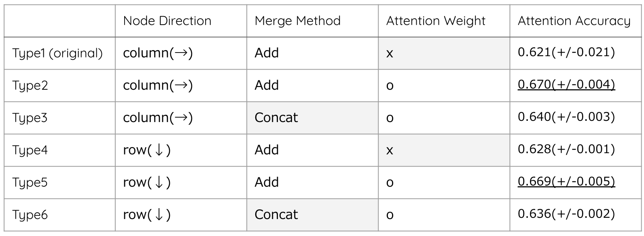Click the Concat cell in Type6 row
Screen dimensions: 644x236
[276, 215]
